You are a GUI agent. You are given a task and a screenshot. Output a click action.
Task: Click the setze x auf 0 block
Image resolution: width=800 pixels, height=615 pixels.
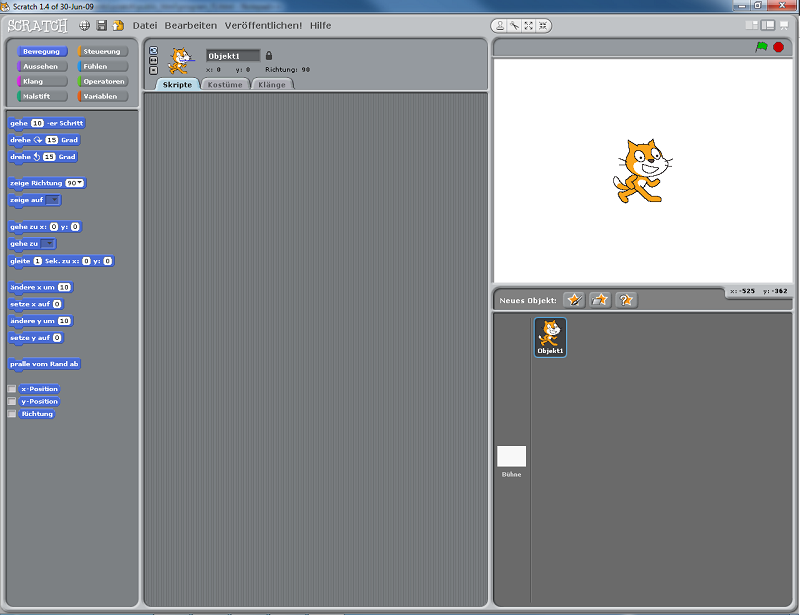(36, 304)
